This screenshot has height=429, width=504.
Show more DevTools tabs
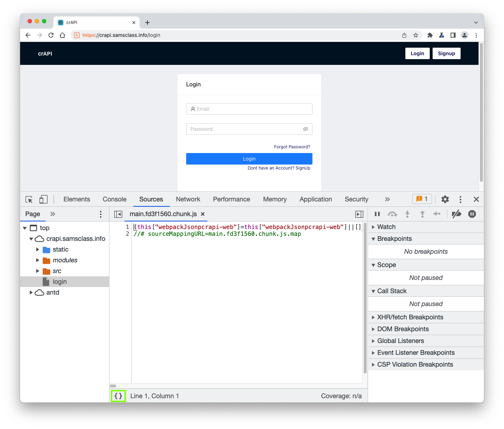coord(387,199)
